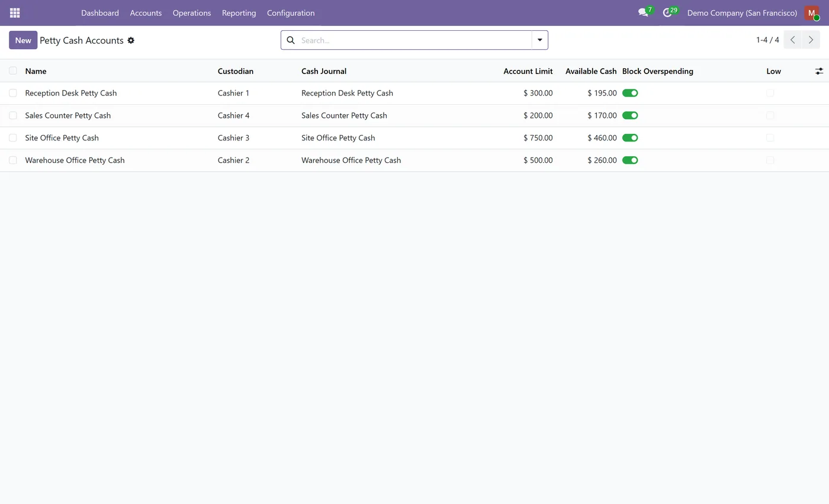Click the Petty Cash Accounts title
Viewport: 829px width, 504px height.
[x=82, y=40]
